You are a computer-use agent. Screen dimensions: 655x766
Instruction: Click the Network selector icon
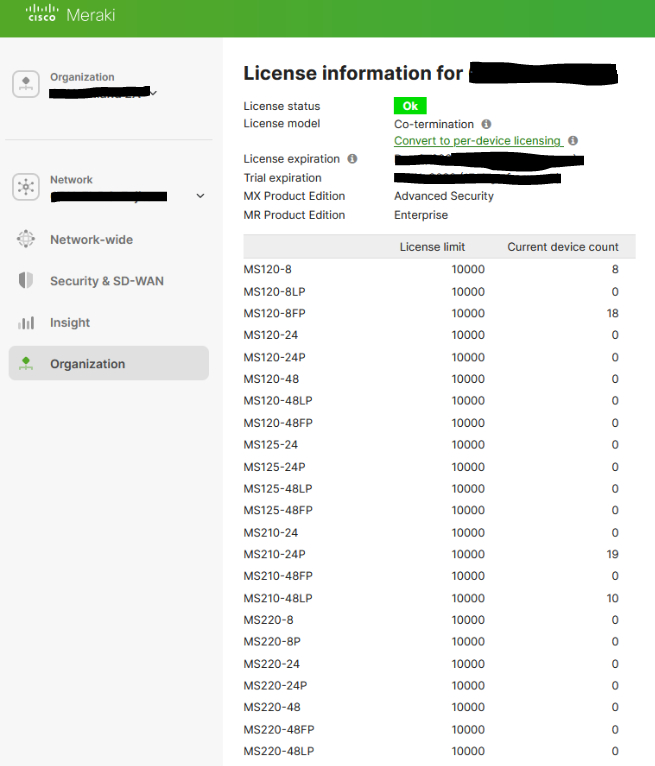point(26,187)
